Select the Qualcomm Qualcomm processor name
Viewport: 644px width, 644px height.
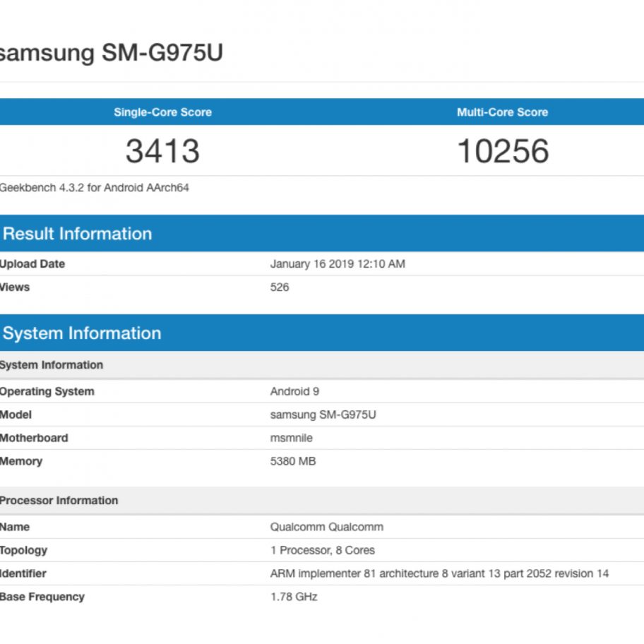(326, 527)
